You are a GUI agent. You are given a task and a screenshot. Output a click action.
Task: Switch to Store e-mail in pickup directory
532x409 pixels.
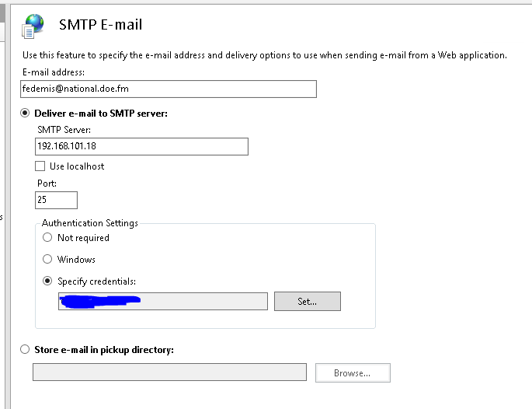[x=26, y=350]
